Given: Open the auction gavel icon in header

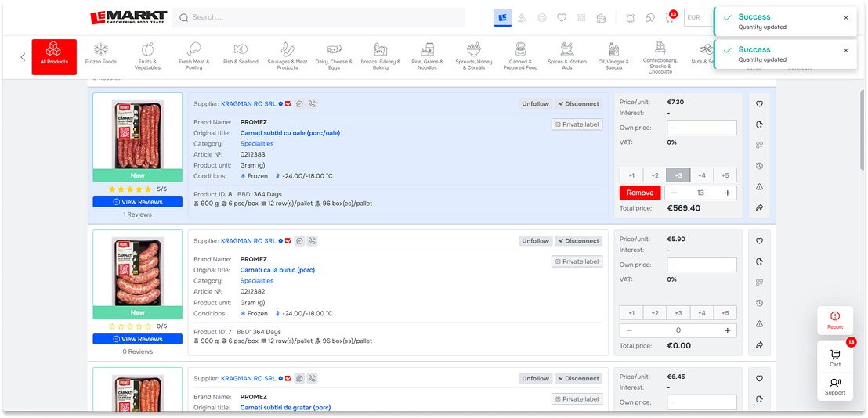Looking at the screenshot, I should 522,17.
